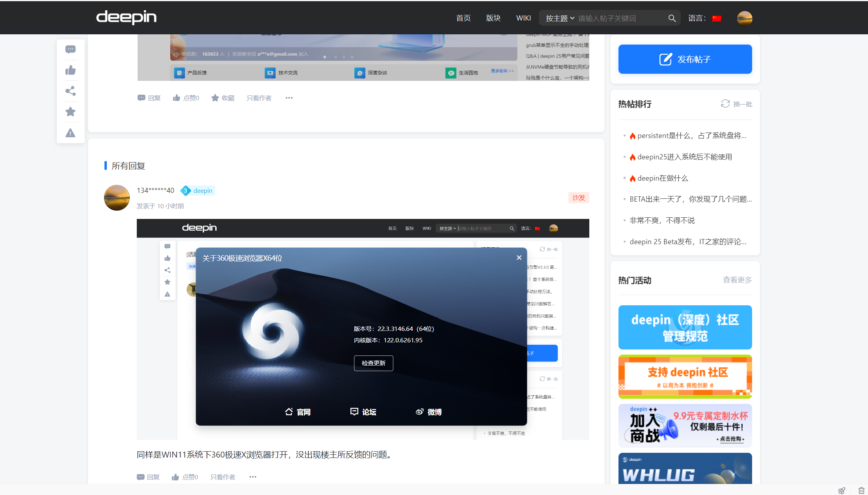Open the 首页 navigation item
This screenshot has width=868, height=495.
463,18
